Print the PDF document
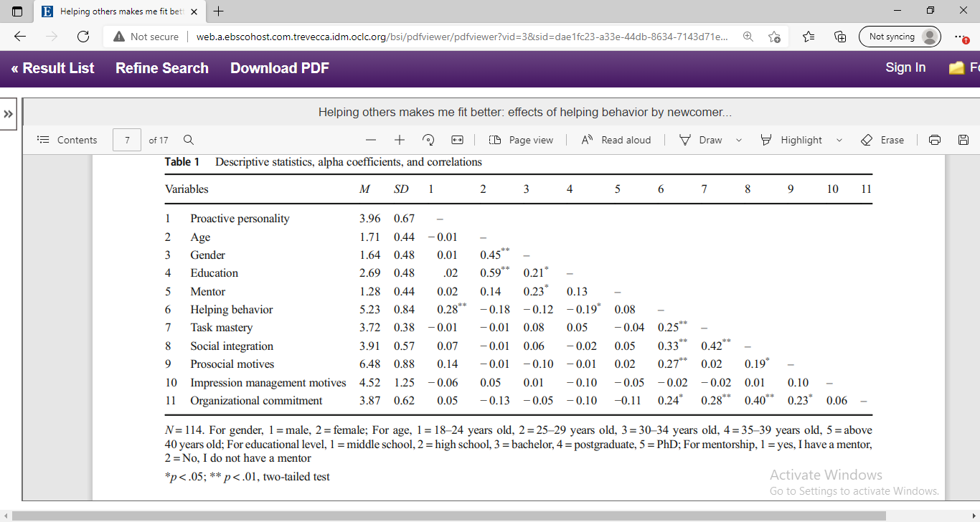Image resolution: width=980 pixels, height=522 pixels. pyautogui.click(x=935, y=140)
